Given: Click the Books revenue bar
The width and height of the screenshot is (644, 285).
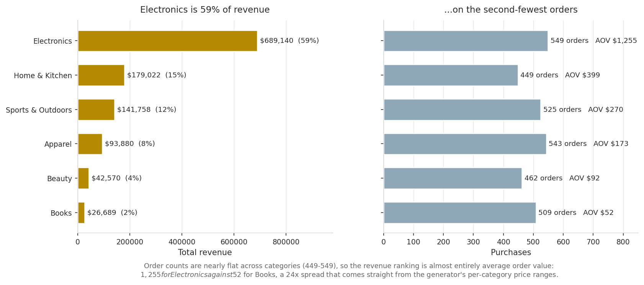Looking at the screenshot, I should (x=81, y=213).
